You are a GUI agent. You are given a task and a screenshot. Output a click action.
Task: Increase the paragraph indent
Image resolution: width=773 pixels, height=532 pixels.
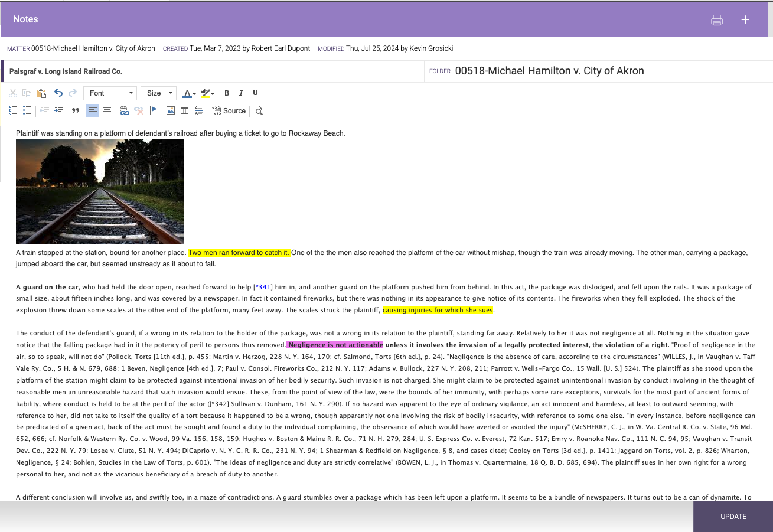click(58, 110)
